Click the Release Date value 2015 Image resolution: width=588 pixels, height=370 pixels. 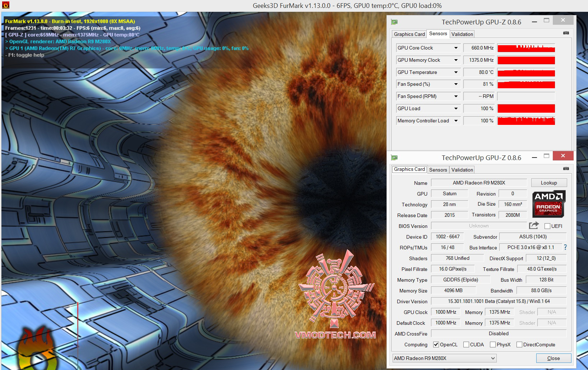click(449, 215)
